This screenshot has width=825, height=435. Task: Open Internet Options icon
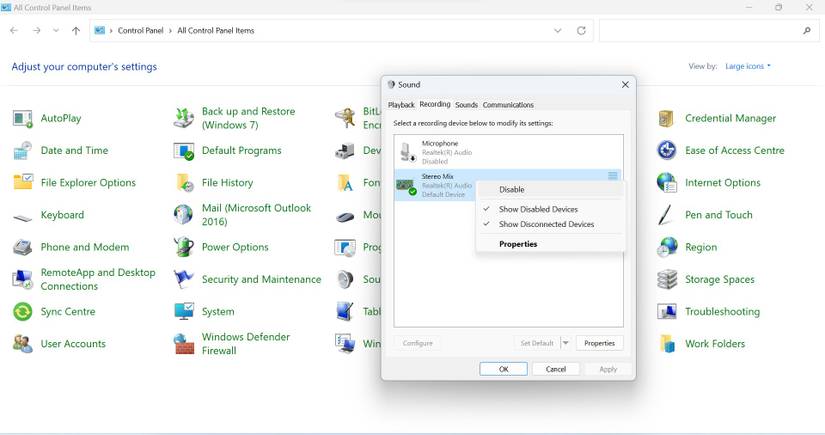click(667, 183)
